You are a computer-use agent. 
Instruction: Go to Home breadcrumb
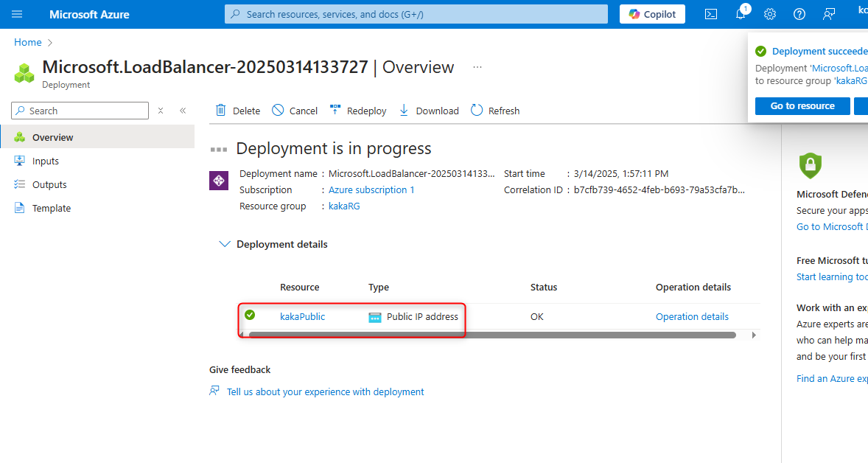point(28,42)
